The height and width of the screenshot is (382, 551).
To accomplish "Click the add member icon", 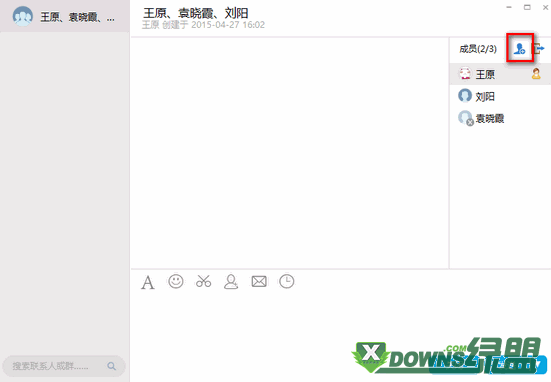I will [x=519, y=48].
